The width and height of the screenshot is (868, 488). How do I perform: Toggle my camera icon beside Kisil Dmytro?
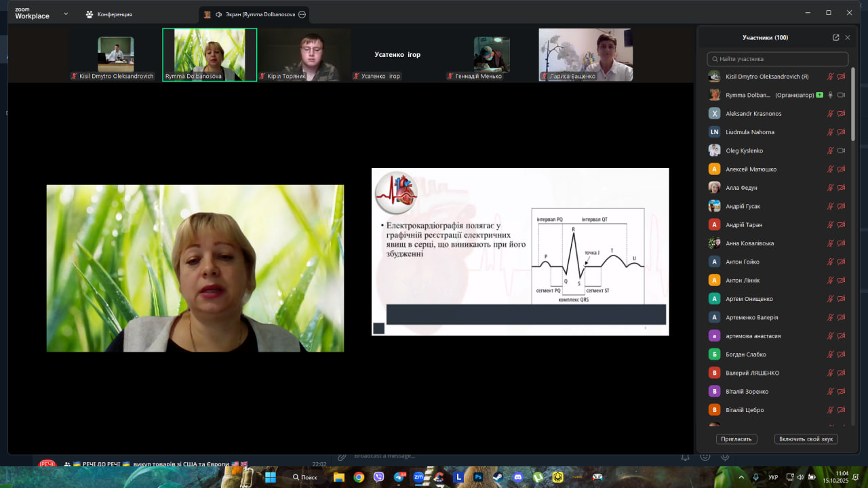842,77
